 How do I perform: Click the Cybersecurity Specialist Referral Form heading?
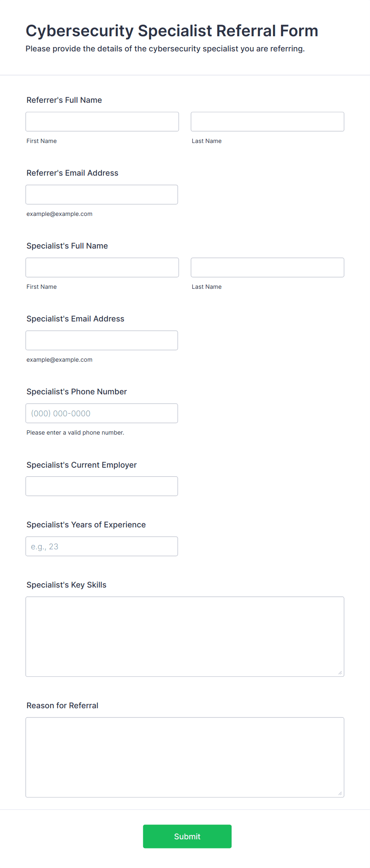point(172,31)
